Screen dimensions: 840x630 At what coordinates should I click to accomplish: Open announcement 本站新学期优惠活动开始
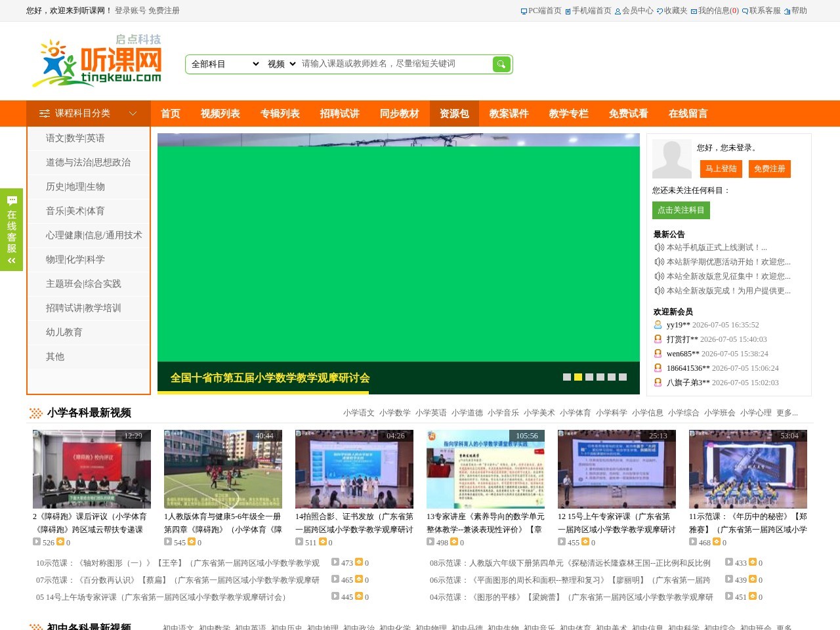(x=728, y=262)
